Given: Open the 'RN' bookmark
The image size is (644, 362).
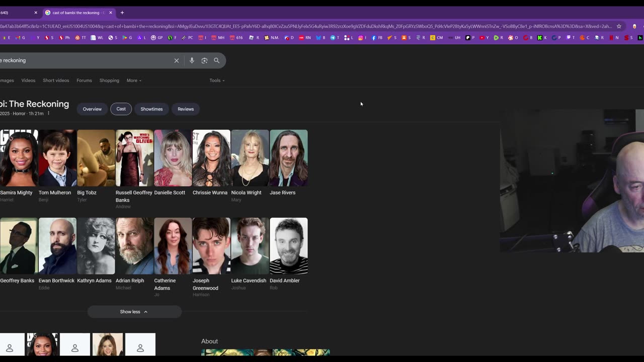Looking at the screenshot, I should coord(305,37).
